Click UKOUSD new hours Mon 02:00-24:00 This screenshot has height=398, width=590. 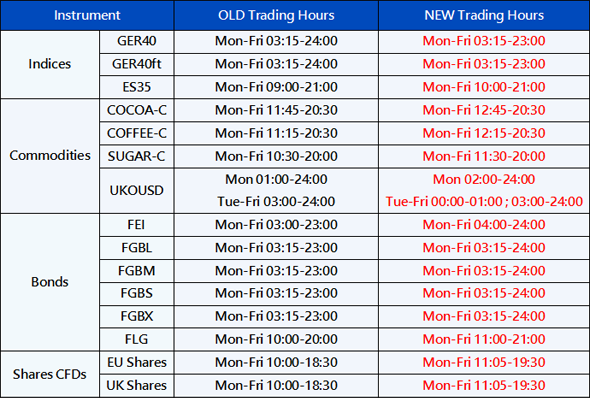(x=484, y=179)
